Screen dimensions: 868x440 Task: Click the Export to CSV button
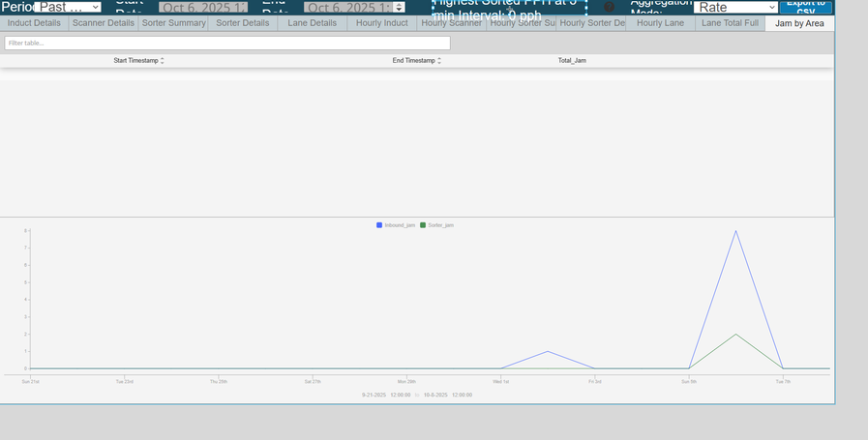click(805, 6)
